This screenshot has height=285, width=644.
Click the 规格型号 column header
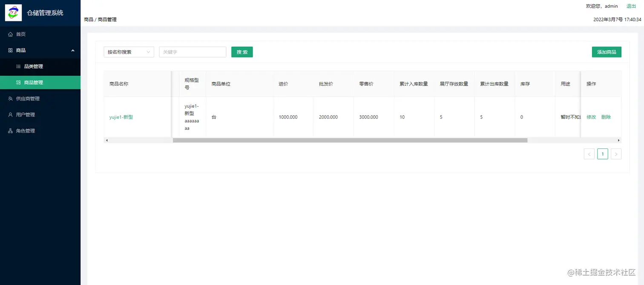click(192, 84)
